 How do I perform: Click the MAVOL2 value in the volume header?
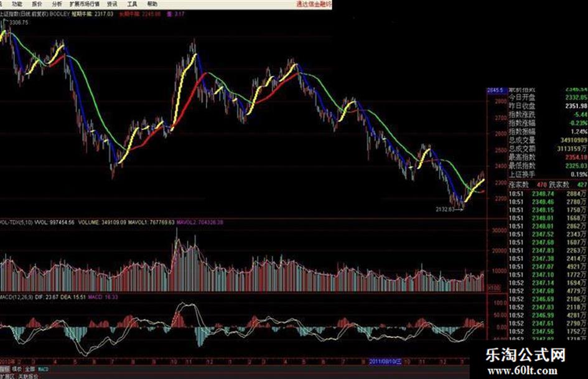200,223
